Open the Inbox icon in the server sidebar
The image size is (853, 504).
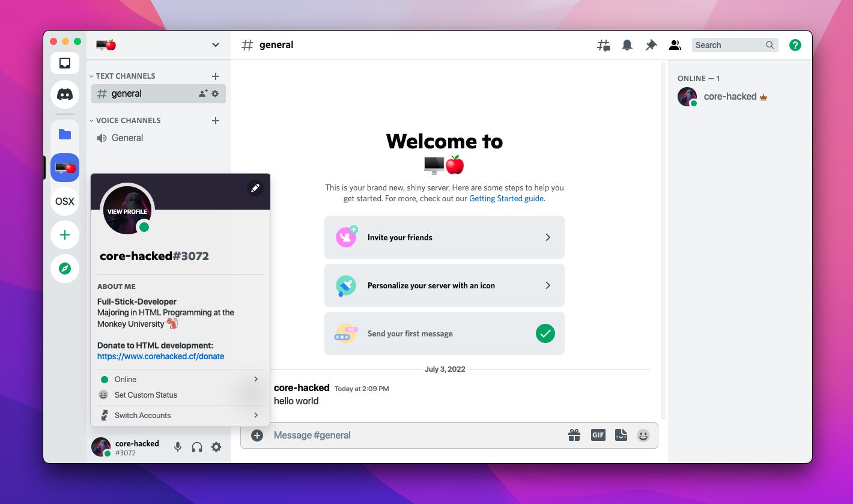pos(65,63)
